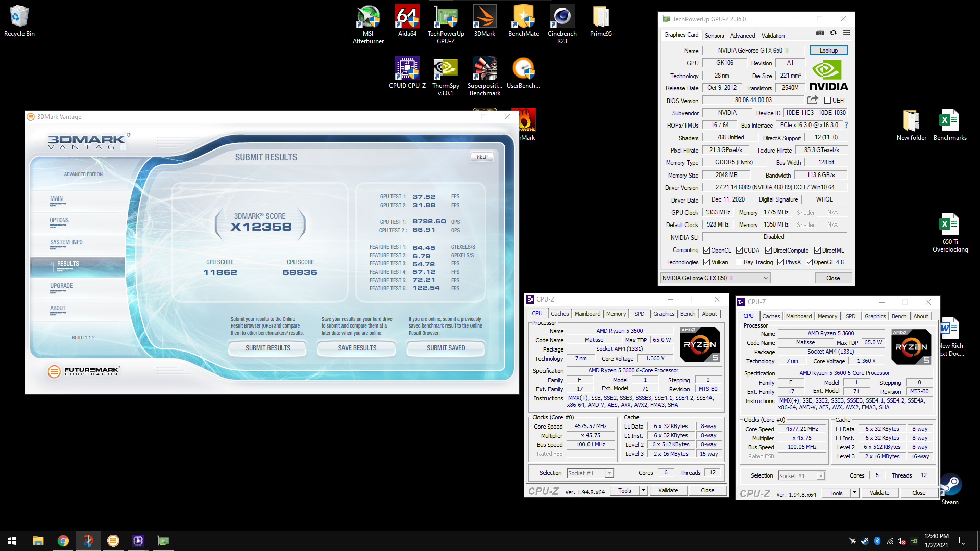980x551 pixels.
Task: Click the Submit Results button in 3DMark Vantage
Action: point(267,348)
